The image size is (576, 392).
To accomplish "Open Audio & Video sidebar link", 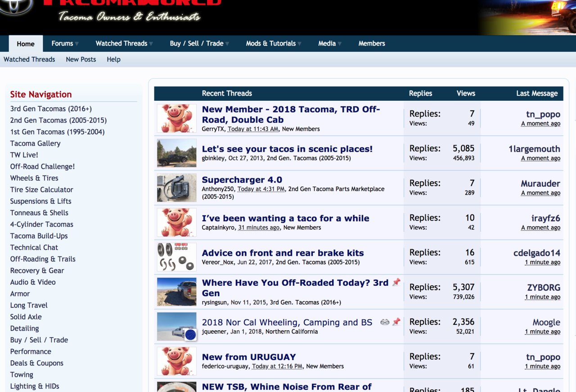I will pos(33,282).
